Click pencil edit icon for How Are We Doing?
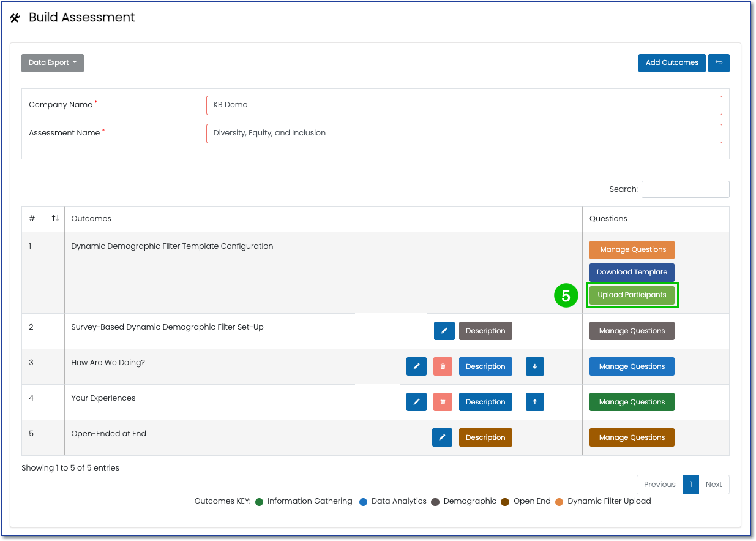The height and width of the screenshot is (541, 756). tap(416, 366)
